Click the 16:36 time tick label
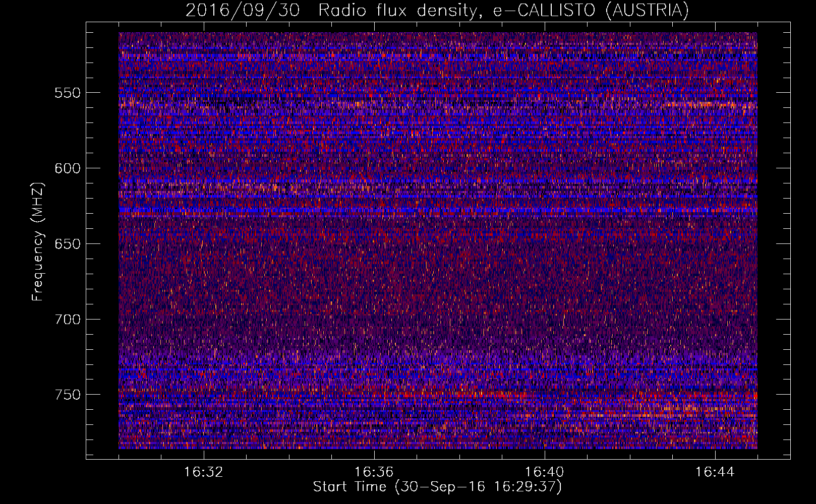Screen dimensions: 816x504 click(374, 472)
